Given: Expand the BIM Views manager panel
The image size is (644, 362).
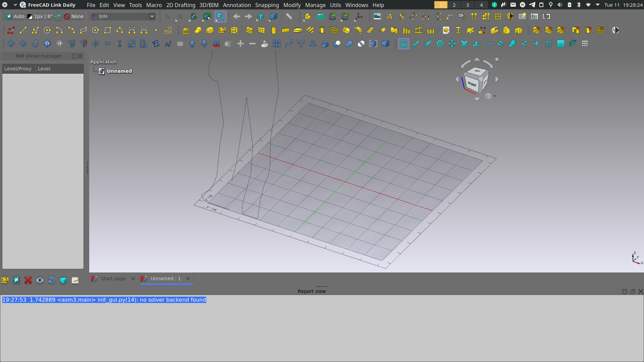Looking at the screenshot, I should pos(74,56).
